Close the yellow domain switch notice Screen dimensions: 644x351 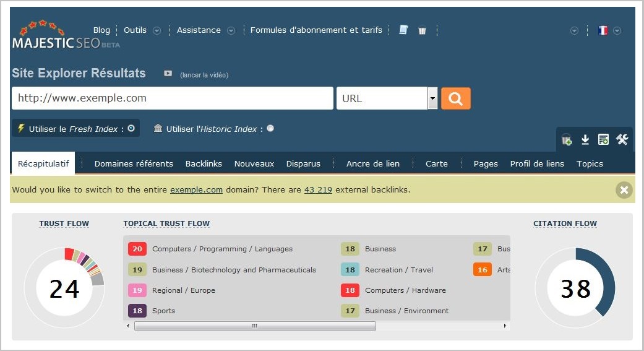624,190
